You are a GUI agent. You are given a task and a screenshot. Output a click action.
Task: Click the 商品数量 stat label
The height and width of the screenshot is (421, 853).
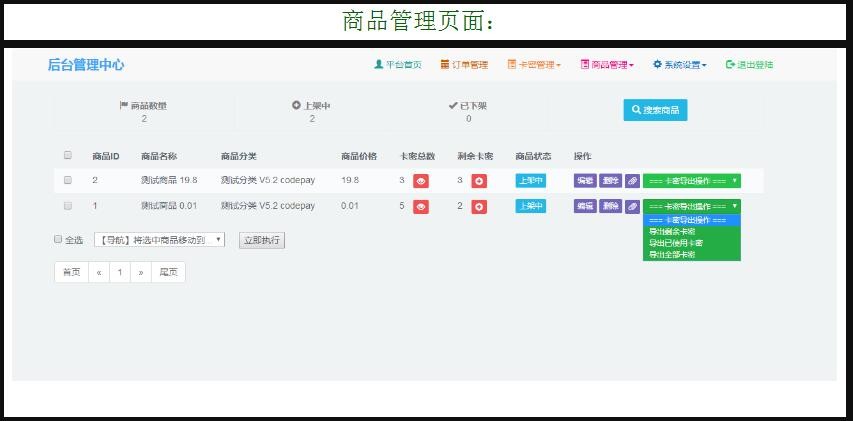click(x=143, y=106)
